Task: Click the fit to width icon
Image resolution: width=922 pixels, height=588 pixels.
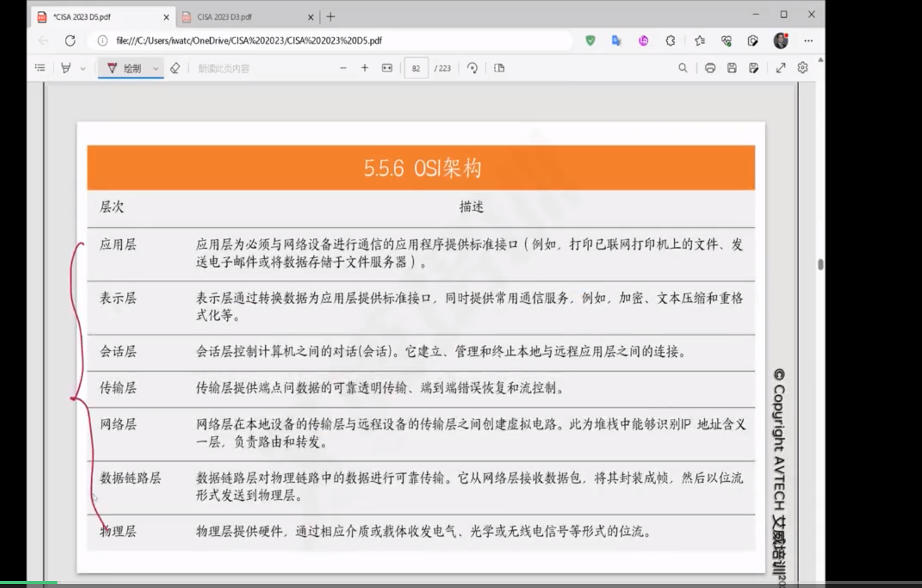Action: (x=387, y=68)
